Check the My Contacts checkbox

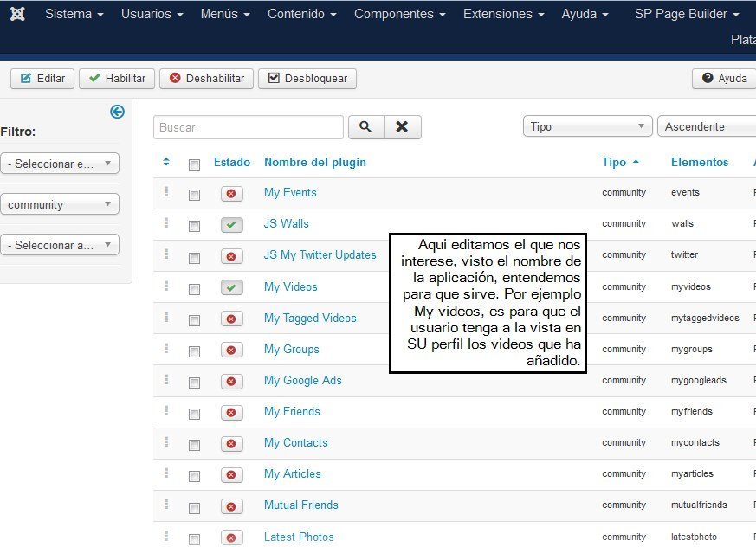click(x=194, y=446)
